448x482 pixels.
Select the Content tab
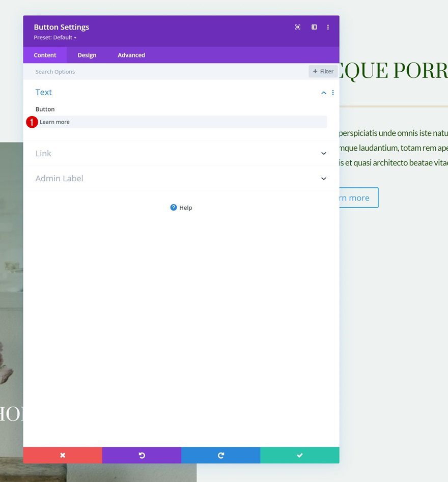click(45, 55)
